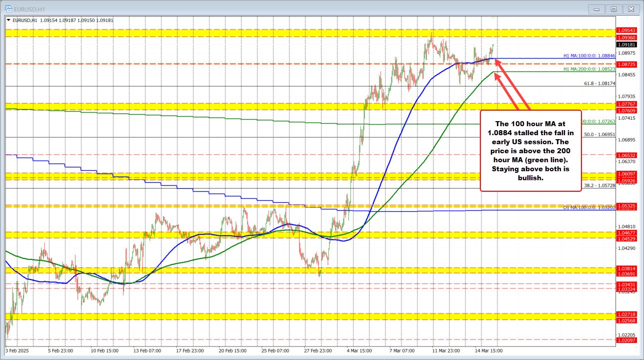Click the 1.09543 resistance price tag

(x=626, y=30)
